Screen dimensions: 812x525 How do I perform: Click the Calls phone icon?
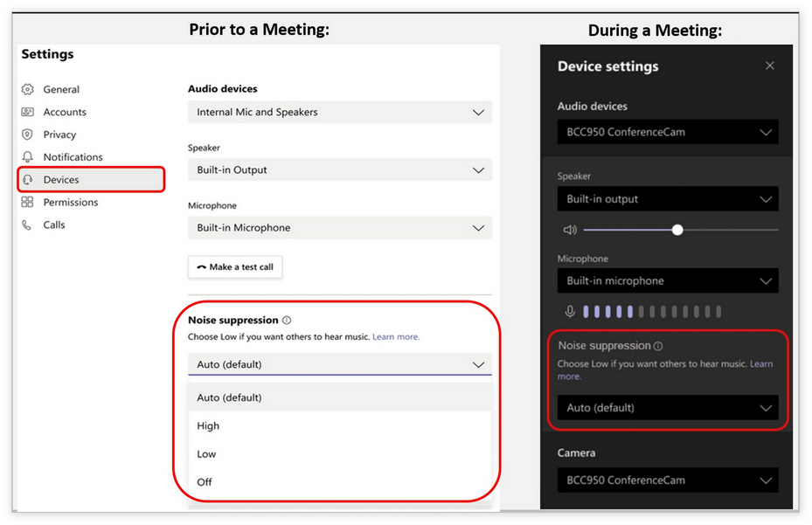[27, 225]
